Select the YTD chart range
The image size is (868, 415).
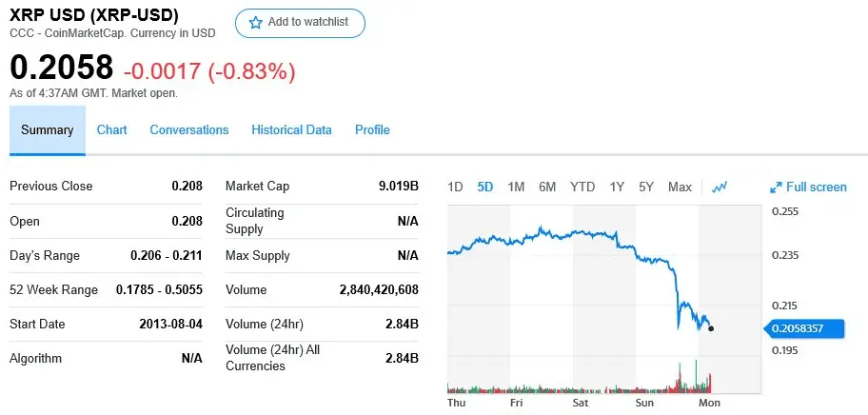(582, 187)
